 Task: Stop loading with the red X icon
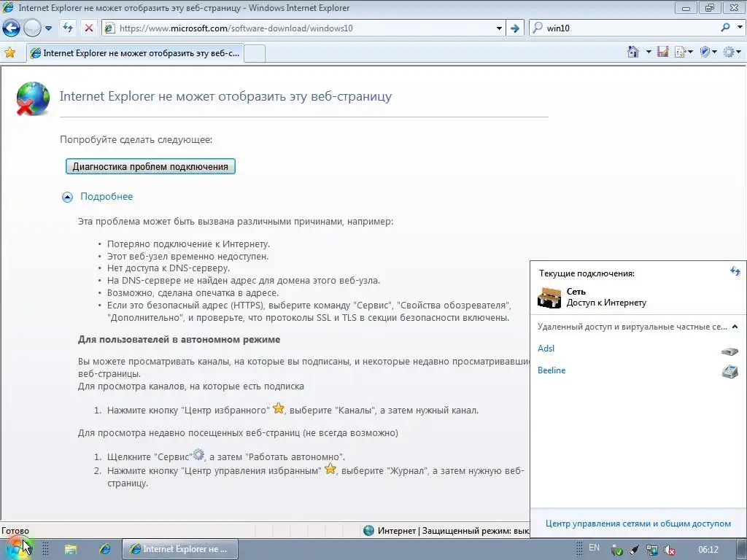(88, 28)
